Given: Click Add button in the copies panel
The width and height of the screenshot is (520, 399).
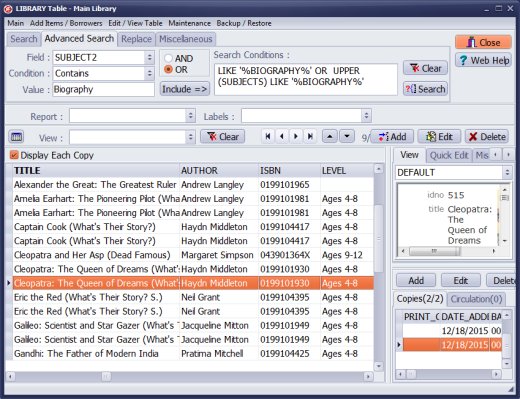Looking at the screenshot, I should click(416, 281).
